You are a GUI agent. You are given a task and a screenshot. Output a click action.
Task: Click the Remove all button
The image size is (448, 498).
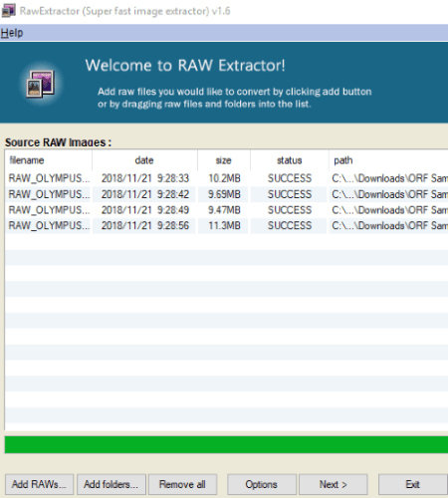point(182,484)
